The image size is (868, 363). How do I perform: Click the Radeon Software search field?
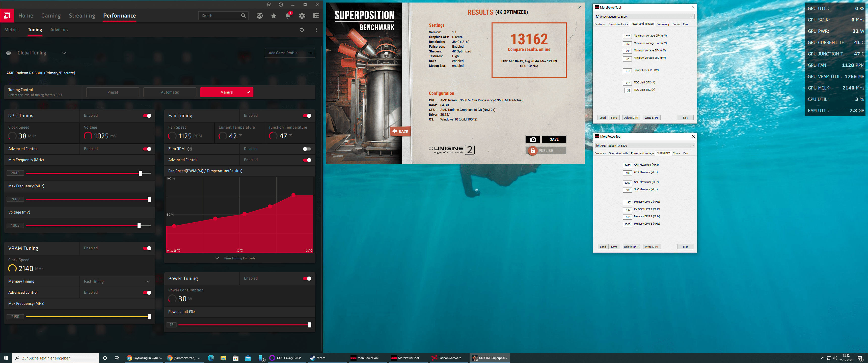pos(223,15)
